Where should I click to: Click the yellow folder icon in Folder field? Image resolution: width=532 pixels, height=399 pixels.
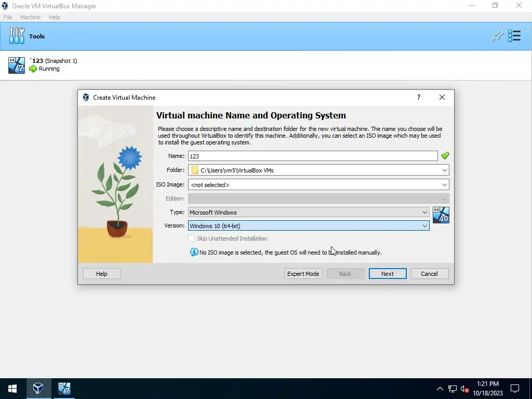tap(195, 170)
